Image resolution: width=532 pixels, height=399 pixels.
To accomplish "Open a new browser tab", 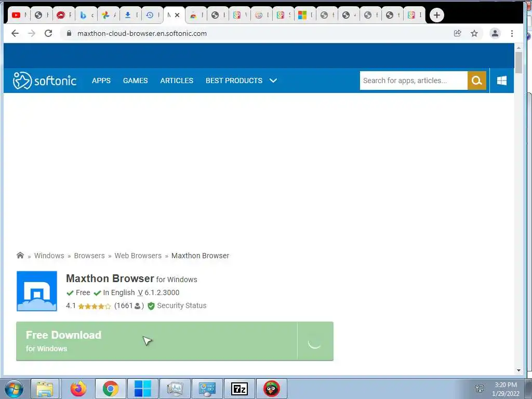I will tap(436, 15).
